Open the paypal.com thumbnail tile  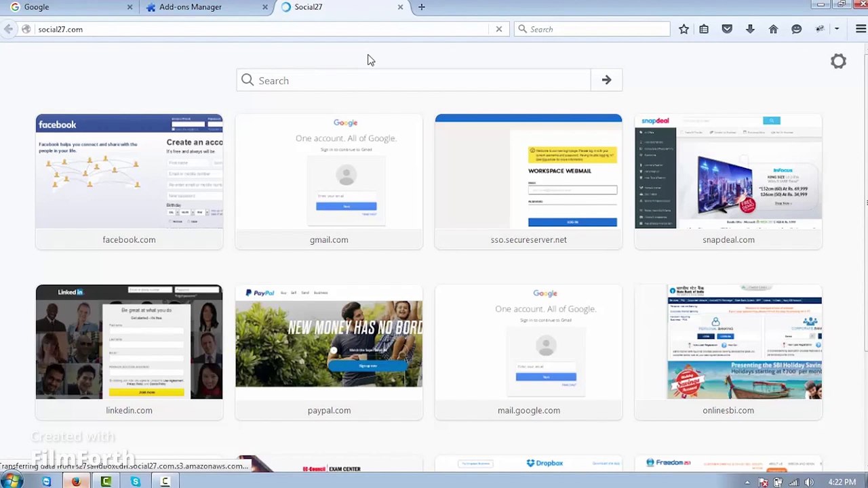click(x=329, y=352)
